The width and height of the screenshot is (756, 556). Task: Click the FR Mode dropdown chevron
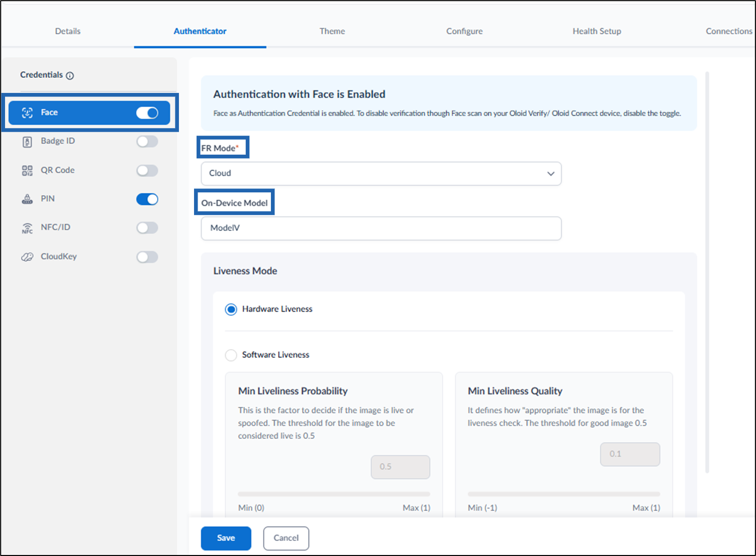pos(551,174)
